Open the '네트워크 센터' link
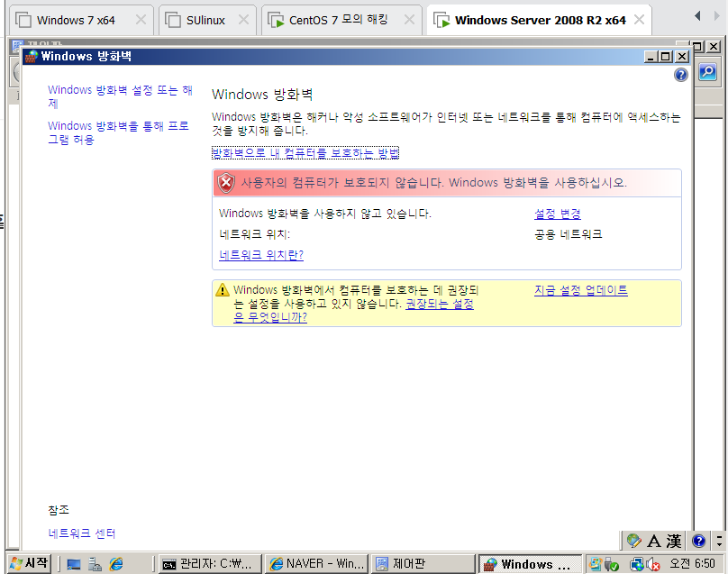 click(x=82, y=533)
